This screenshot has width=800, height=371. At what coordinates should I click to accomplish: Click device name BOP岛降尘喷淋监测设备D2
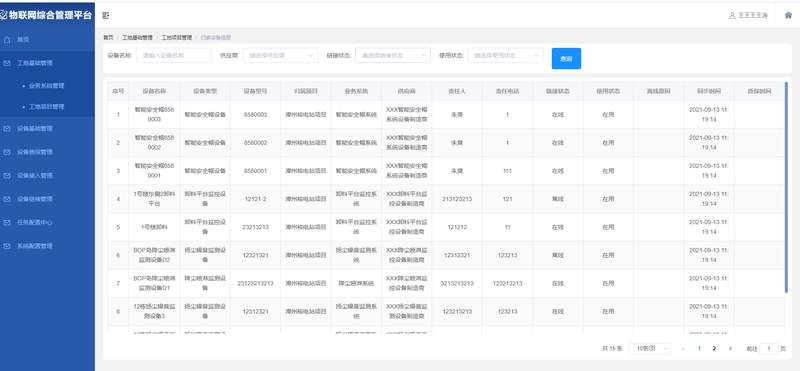coord(154,255)
